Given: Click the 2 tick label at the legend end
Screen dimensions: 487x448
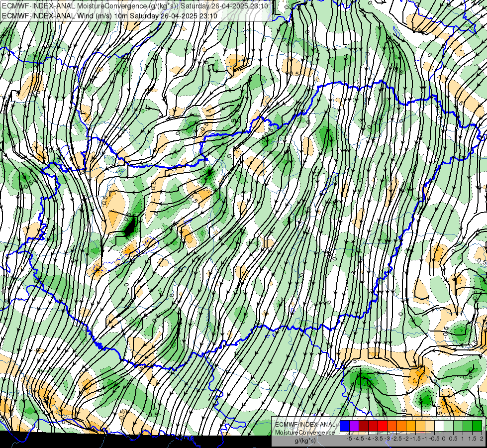Looking at the screenshot, I should (482, 439).
